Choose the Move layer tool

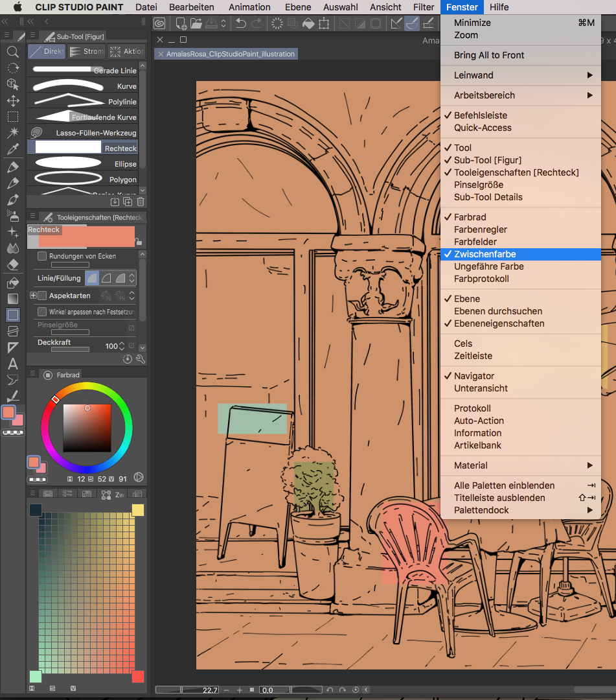pos(12,100)
